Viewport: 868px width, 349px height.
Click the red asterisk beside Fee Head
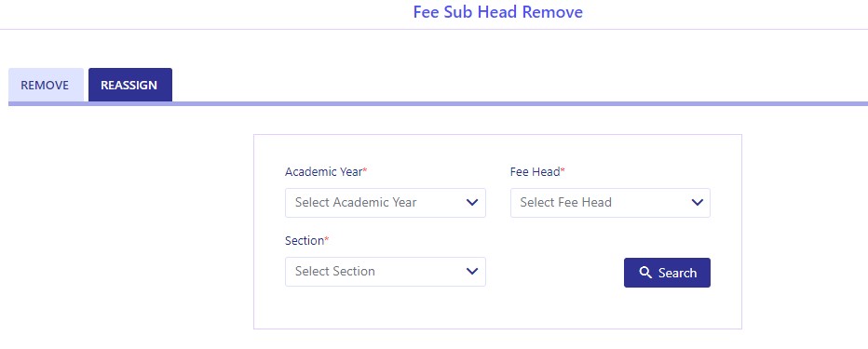tap(563, 170)
